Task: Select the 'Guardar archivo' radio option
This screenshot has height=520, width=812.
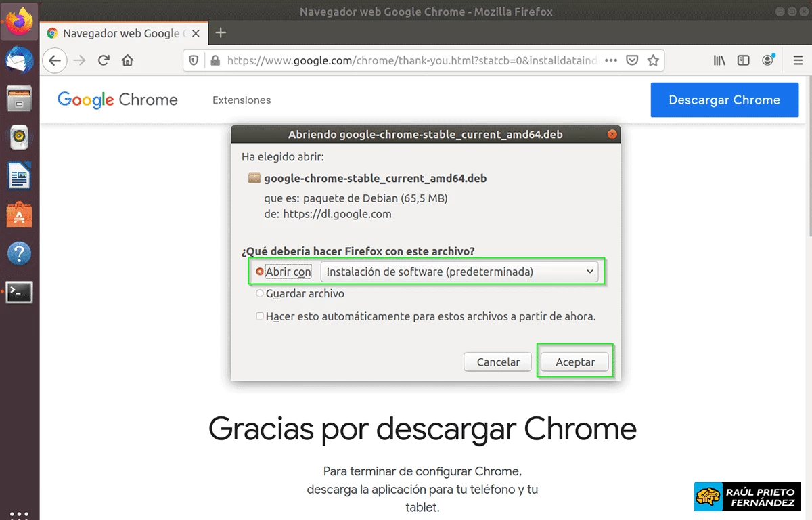Action: (260, 293)
